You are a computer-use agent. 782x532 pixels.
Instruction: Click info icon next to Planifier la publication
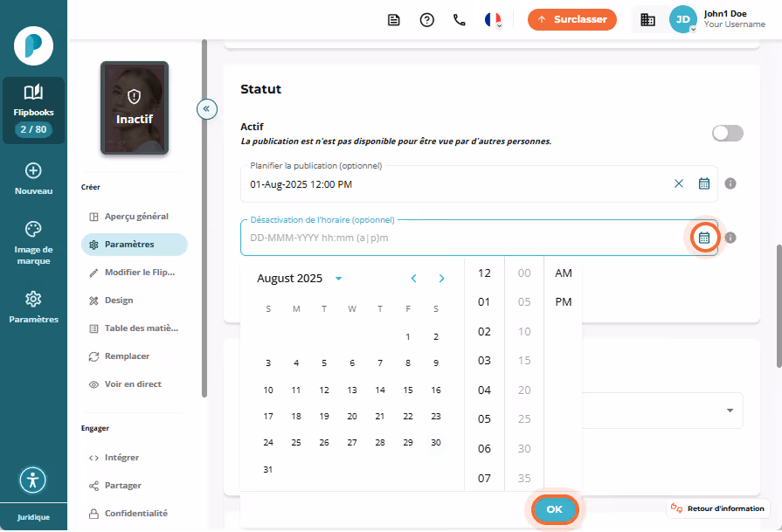(x=730, y=183)
